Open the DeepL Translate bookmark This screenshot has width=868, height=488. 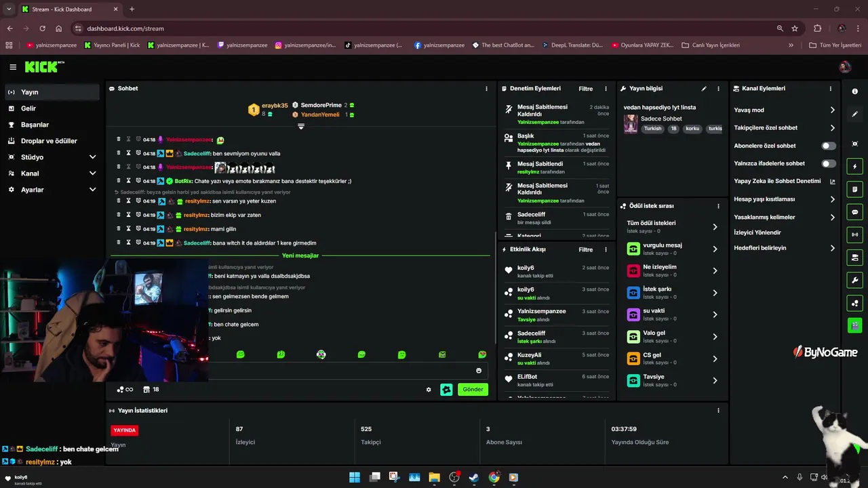coord(572,45)
